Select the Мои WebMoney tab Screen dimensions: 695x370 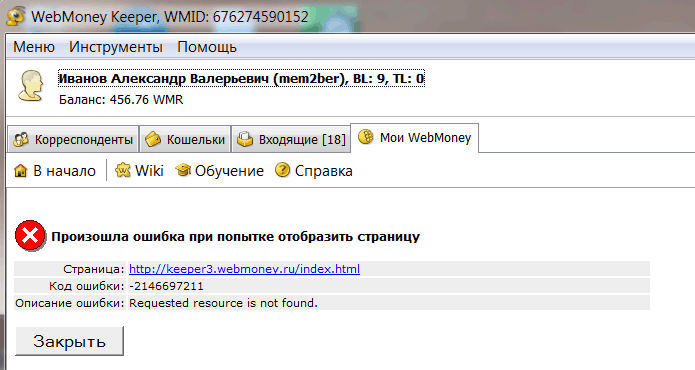414,138
